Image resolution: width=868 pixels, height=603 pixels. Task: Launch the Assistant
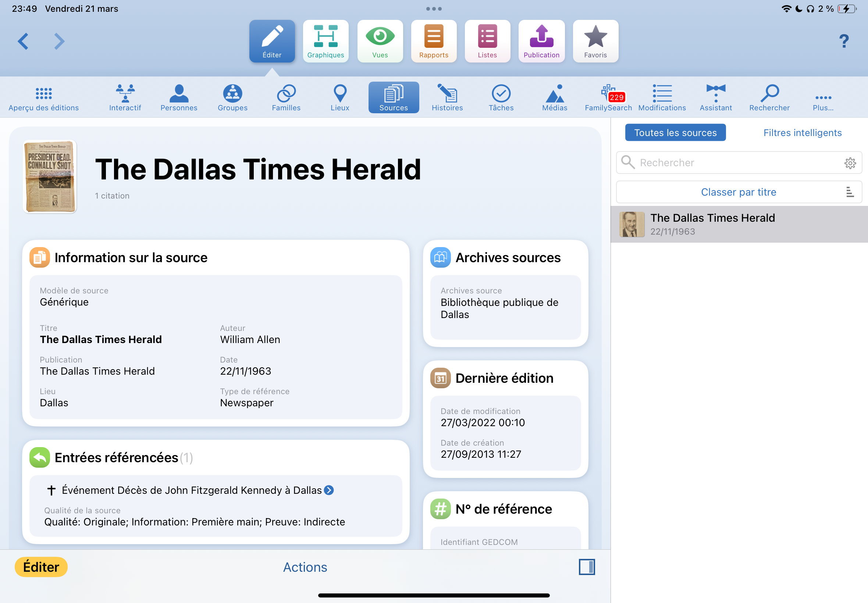[716, 98]
